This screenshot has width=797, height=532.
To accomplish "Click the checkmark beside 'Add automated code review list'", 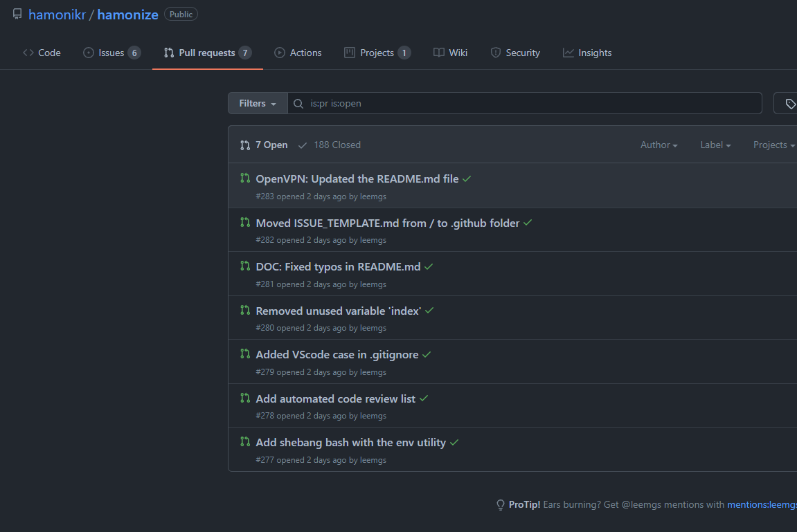I will [x=424, y=398].
